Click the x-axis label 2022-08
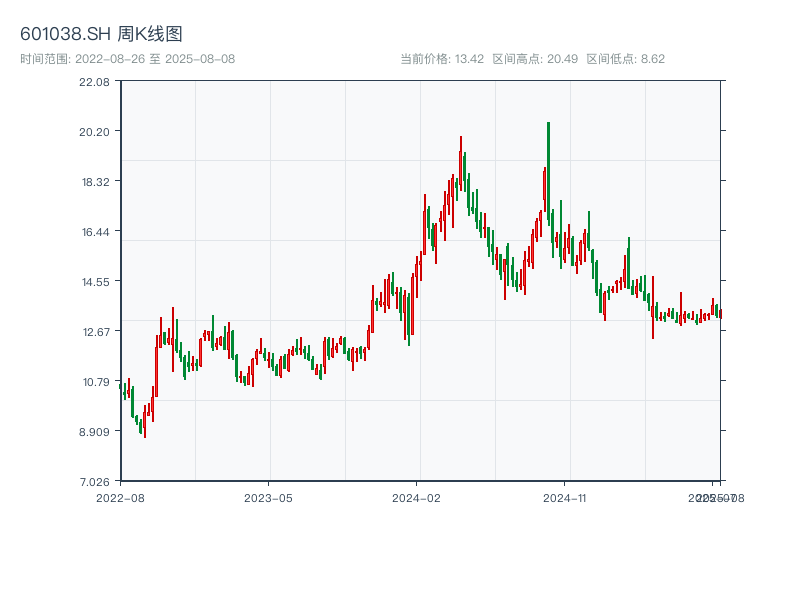This screenshot has width=800, height=600. (x=120, y=498)
